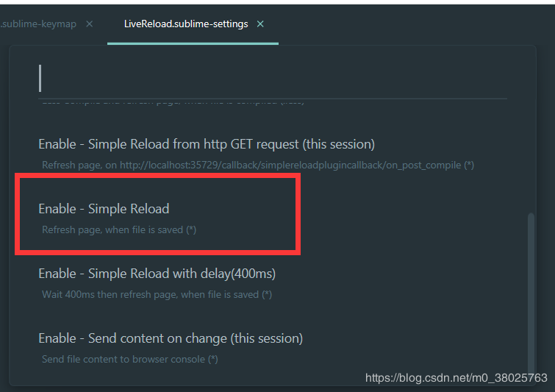
Task: Close the .sublime-keymap tab
Action: [x=90, y=24]
